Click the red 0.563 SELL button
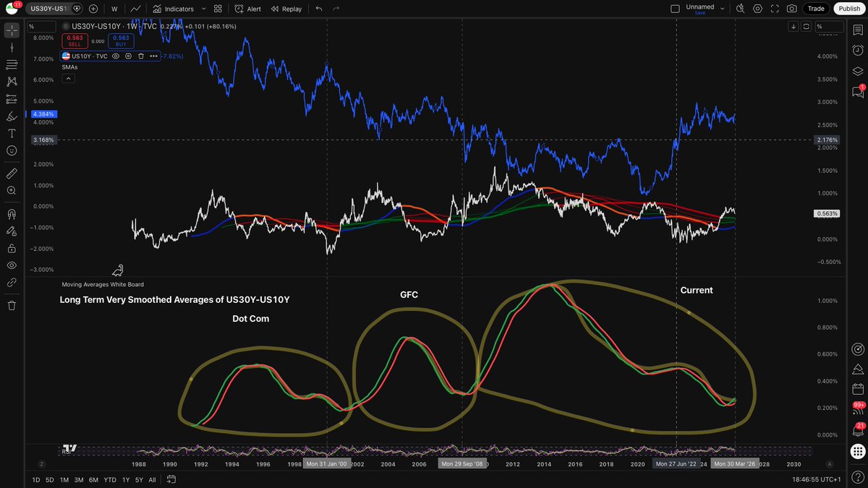868x488 pixels. pos(75,41)
